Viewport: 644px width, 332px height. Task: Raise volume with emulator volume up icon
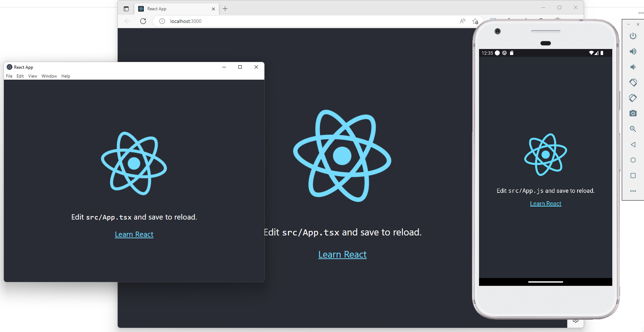(633, 51)
